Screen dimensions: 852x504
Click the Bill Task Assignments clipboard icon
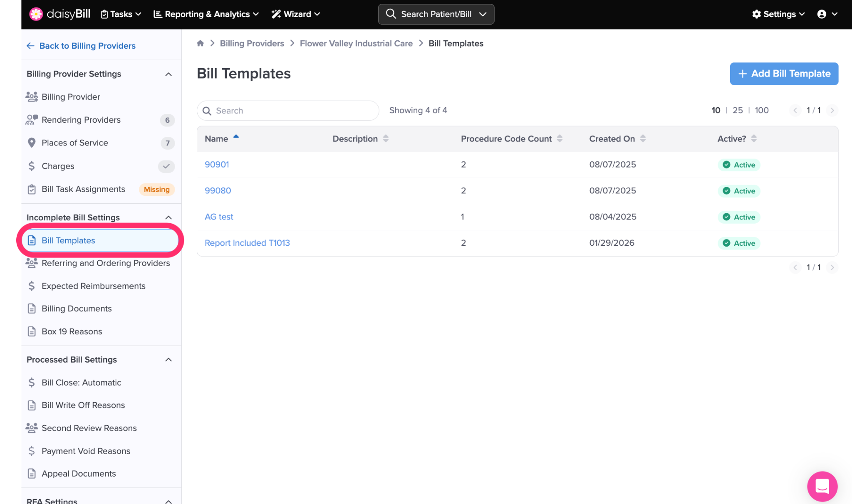(32, 189)
